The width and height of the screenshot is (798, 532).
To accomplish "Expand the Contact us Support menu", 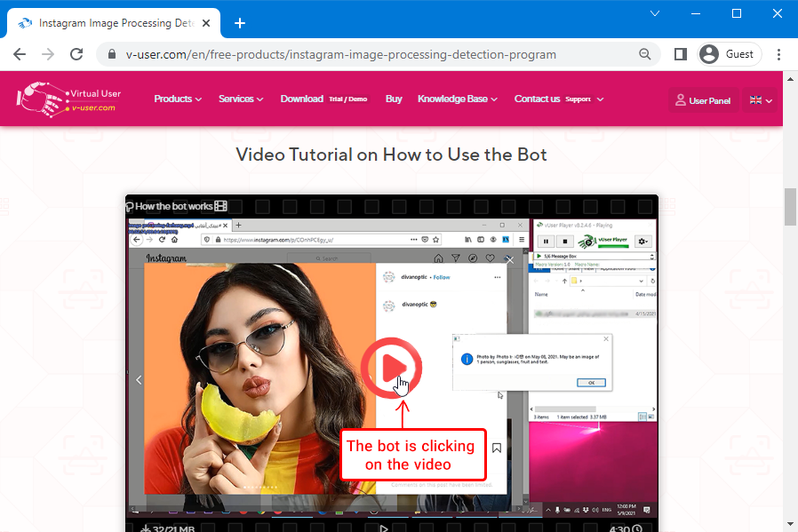I will [559, 99].
